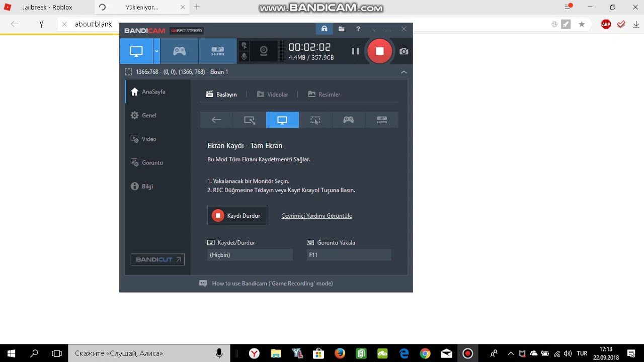Open volume control in system tray
Screen dimensions: 644x362
568,353
